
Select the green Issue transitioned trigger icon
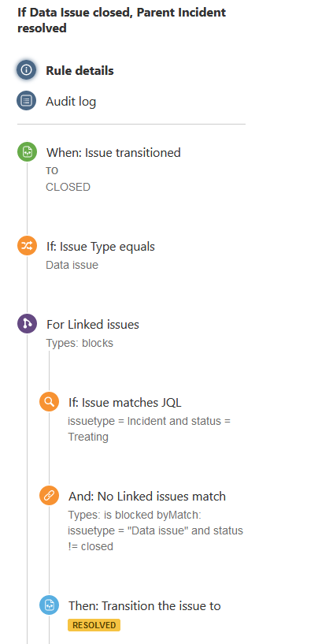click(27, 152)
